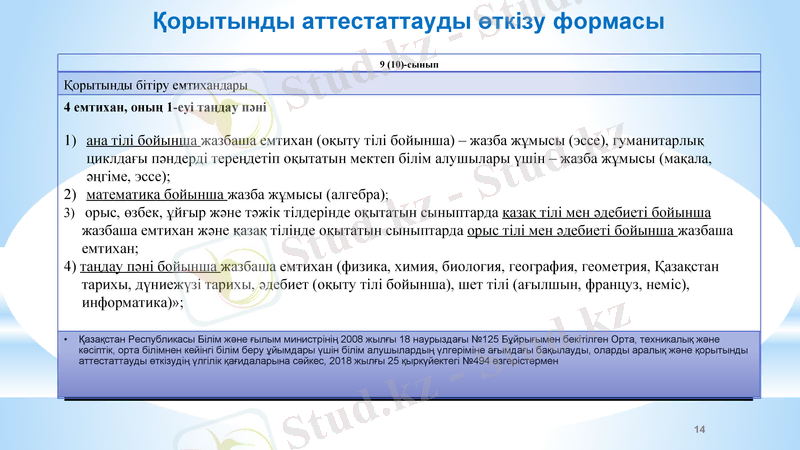Click the underlined 'қазақ тілі мен әдебиеті бойынша'
The width and height of the screenshot is (800, 450).
[x=606, y=213]
